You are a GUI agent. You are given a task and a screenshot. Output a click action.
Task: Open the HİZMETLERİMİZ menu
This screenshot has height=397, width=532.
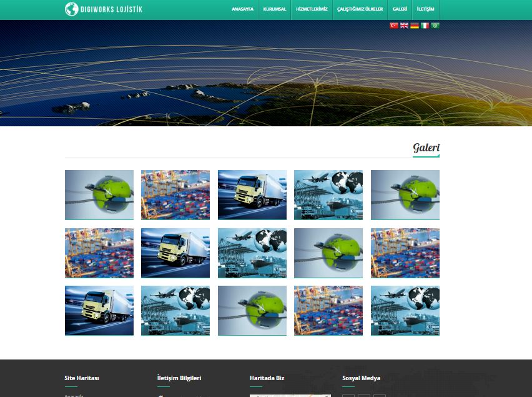(312, 9)
